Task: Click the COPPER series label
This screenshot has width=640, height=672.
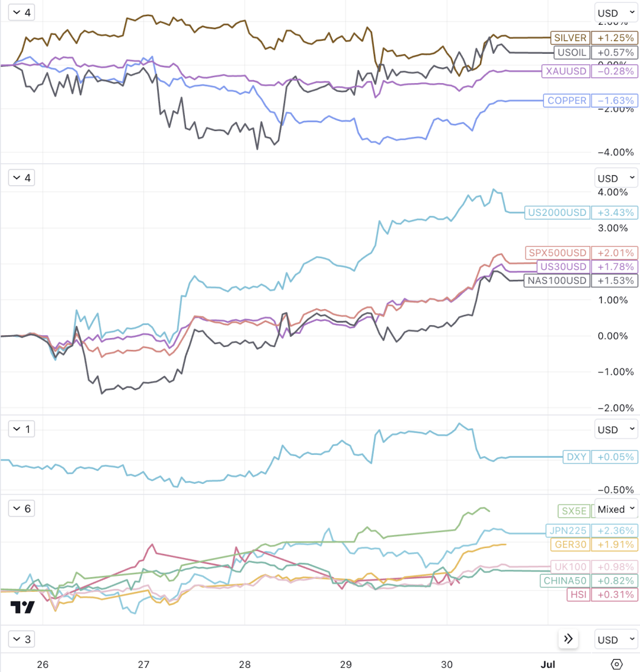Action: pos(567,100)
